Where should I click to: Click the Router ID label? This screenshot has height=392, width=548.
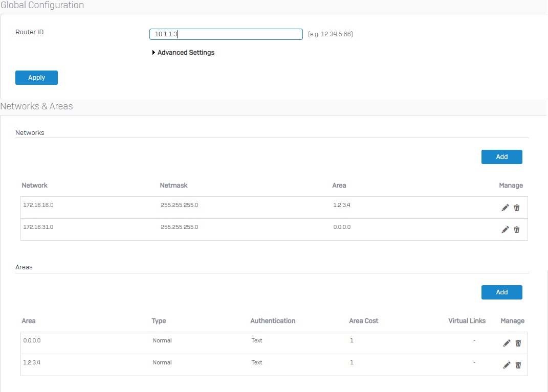click(29, 32)
